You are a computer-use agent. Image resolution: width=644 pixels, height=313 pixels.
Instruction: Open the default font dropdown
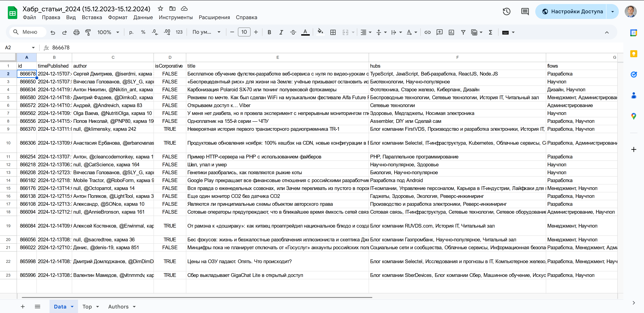206,32
